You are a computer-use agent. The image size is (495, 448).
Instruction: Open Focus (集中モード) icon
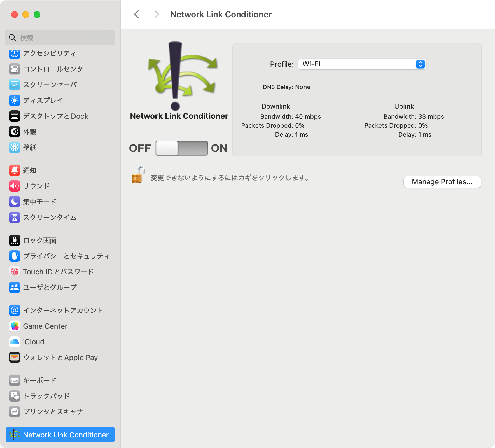(x=15, y=202)
